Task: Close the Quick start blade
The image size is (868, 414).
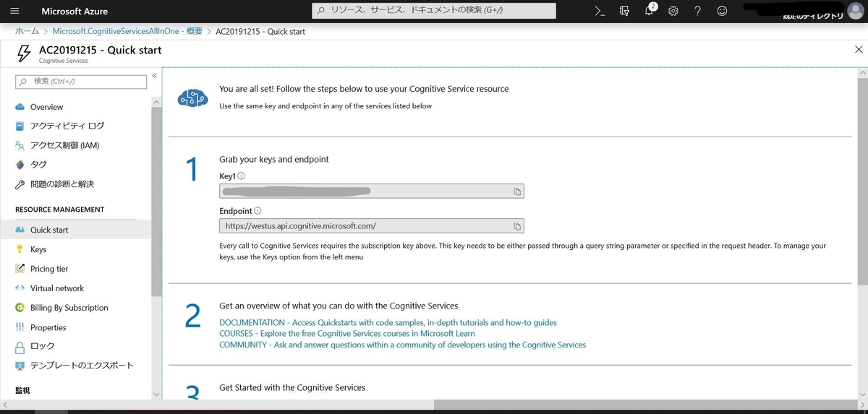Action: pyautogui.click(x=859, y=50)
